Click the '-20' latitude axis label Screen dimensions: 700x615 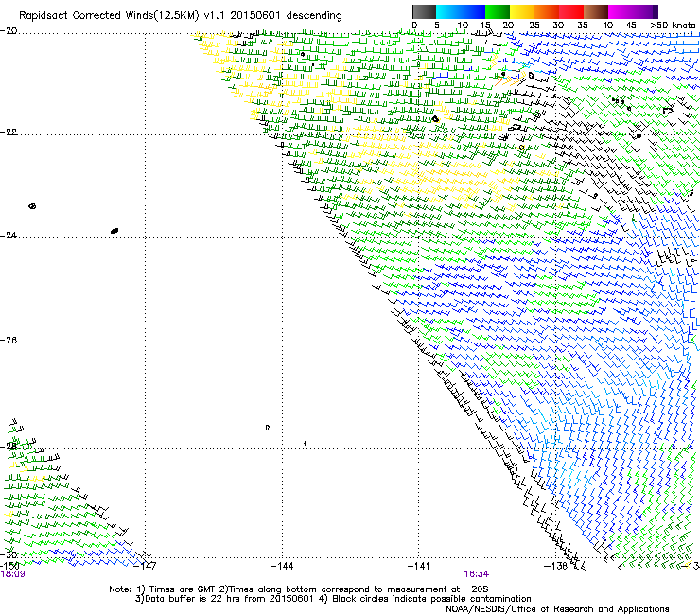click(x=9, y=31)
